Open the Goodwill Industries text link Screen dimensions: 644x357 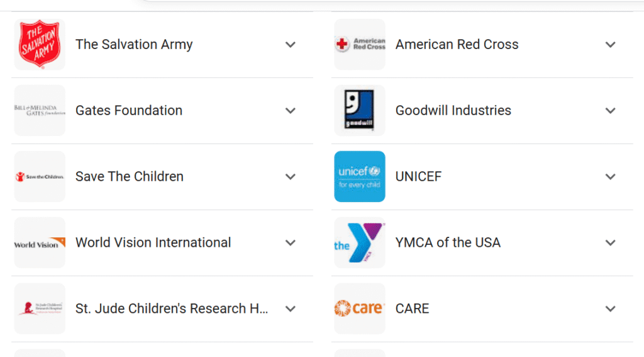pyautogui.click(x=453, y=110)
